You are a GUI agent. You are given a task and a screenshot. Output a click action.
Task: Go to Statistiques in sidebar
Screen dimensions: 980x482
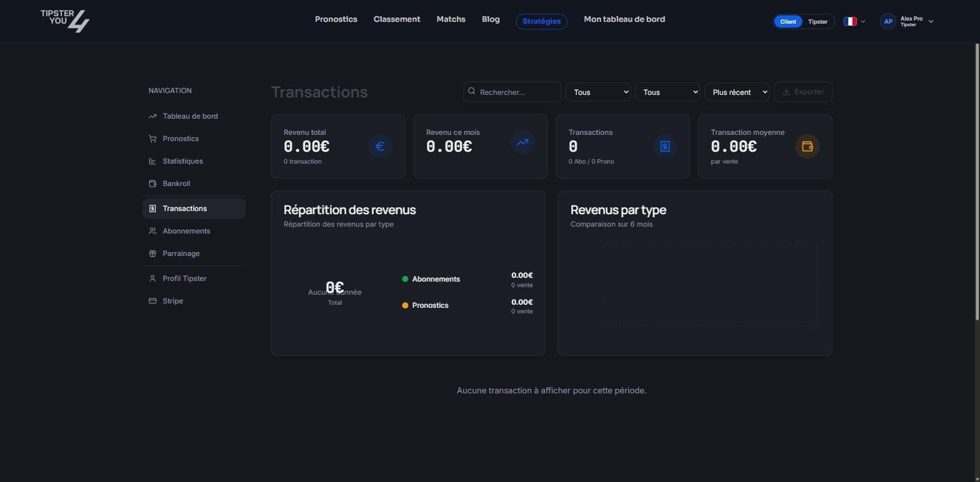pyautogui.click(x=194, y=161)
